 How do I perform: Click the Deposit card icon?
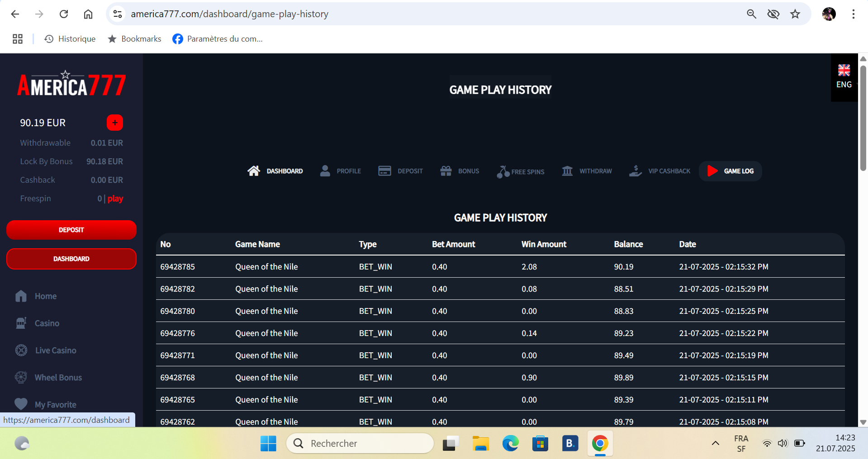pos(384,171)
